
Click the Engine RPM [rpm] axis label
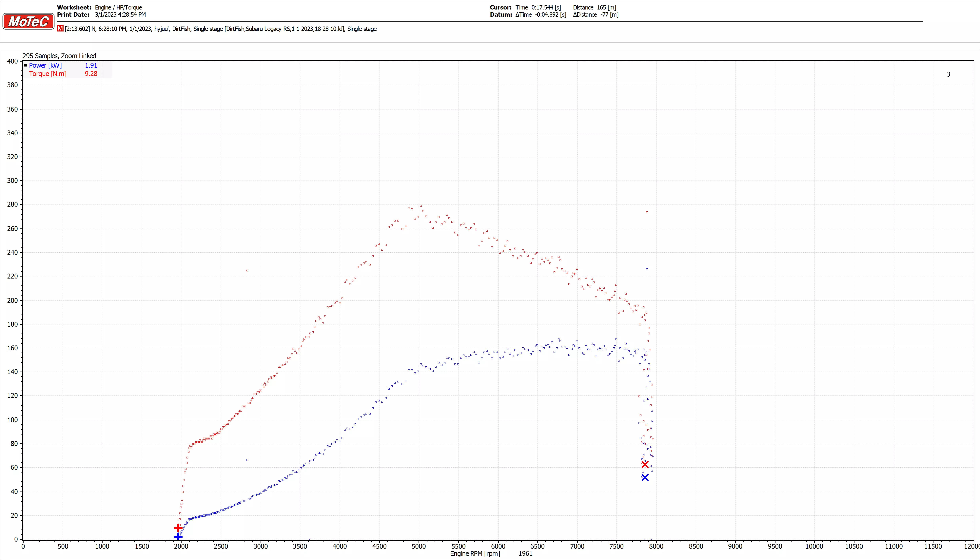pos(475,553)
